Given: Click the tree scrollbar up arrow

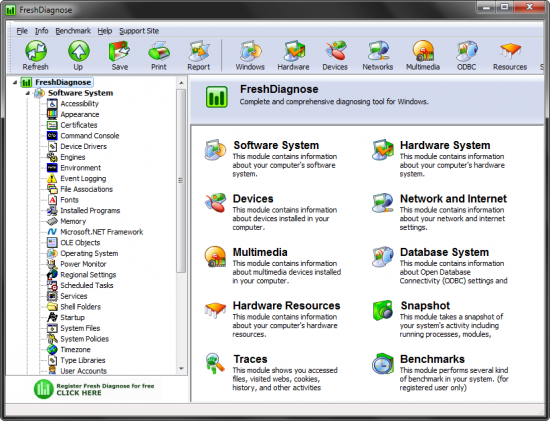Looking at the screenshot, I should coord(181,83).
